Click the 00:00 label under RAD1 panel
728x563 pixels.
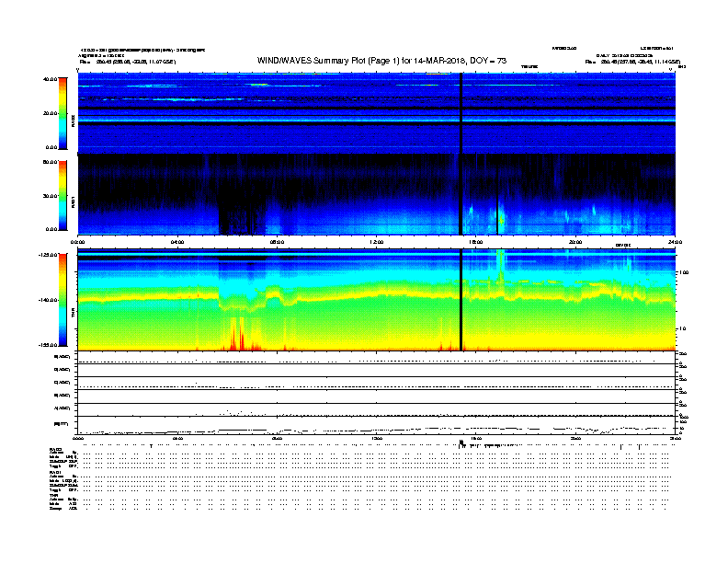77,242
